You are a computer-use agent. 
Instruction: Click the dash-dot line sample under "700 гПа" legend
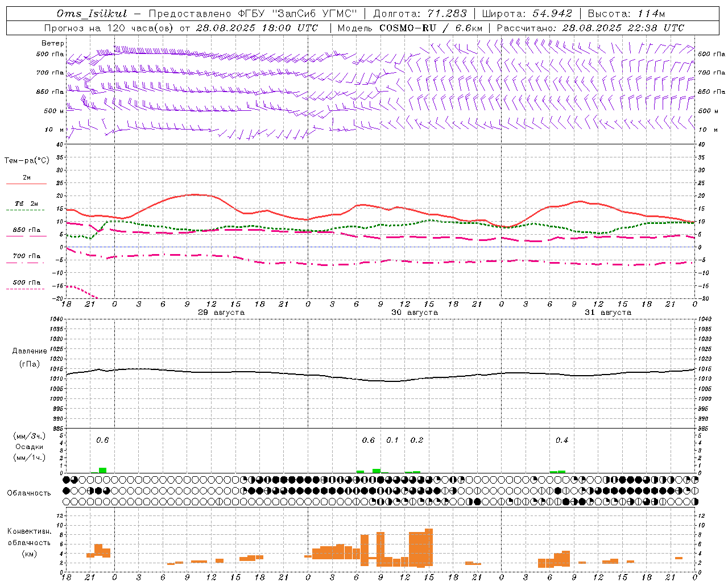pyautogui.click(x=26, y=263)
